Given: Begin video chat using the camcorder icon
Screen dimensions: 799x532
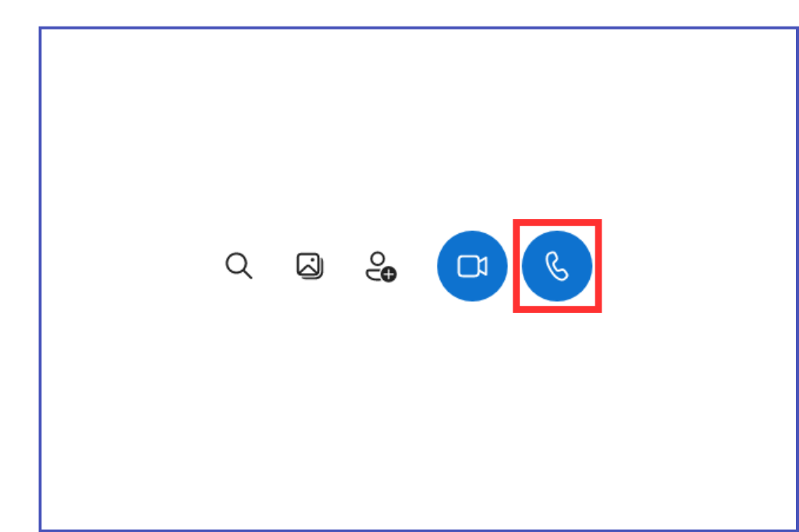Looking at the screenshot, I should point(472,266).
